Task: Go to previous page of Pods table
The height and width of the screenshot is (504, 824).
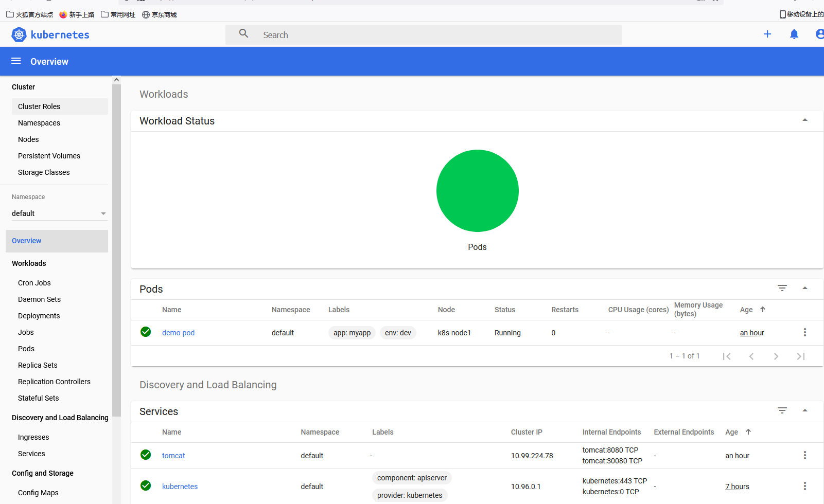Action: pyautogui.click(x=751, y=356)
